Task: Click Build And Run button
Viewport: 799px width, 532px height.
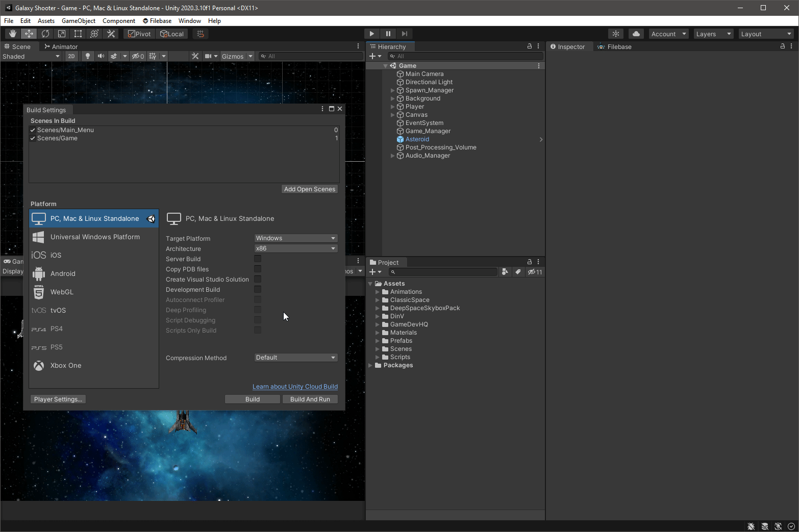Action: pyautogui.click(x=310, y=399)
